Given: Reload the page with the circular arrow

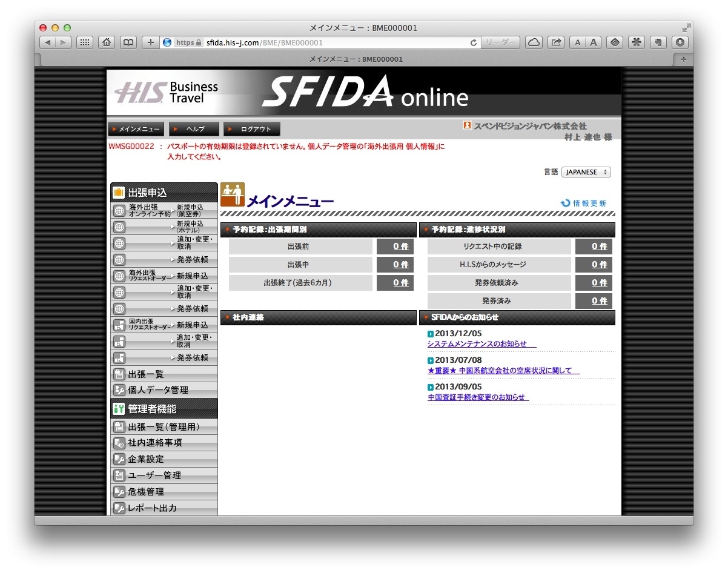Looking at the screenshot, I should coord(474,42).
